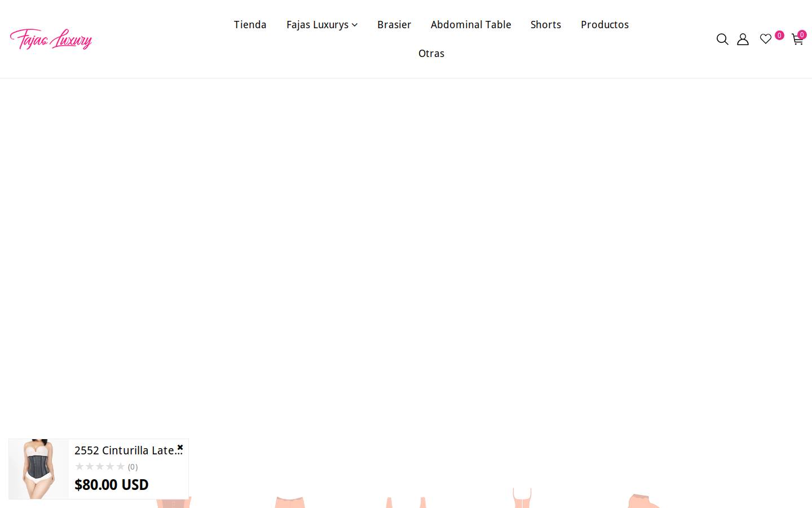Click the $80.00 USD price text

pos(112,484)
